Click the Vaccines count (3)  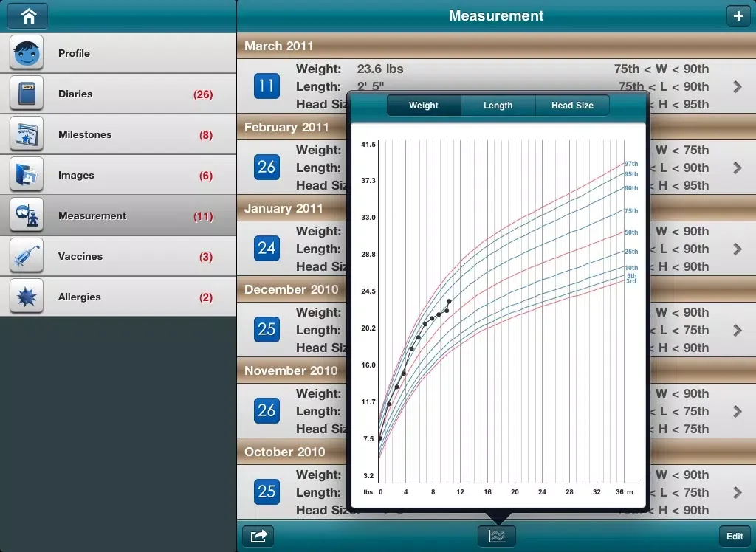tap(206, 257)
